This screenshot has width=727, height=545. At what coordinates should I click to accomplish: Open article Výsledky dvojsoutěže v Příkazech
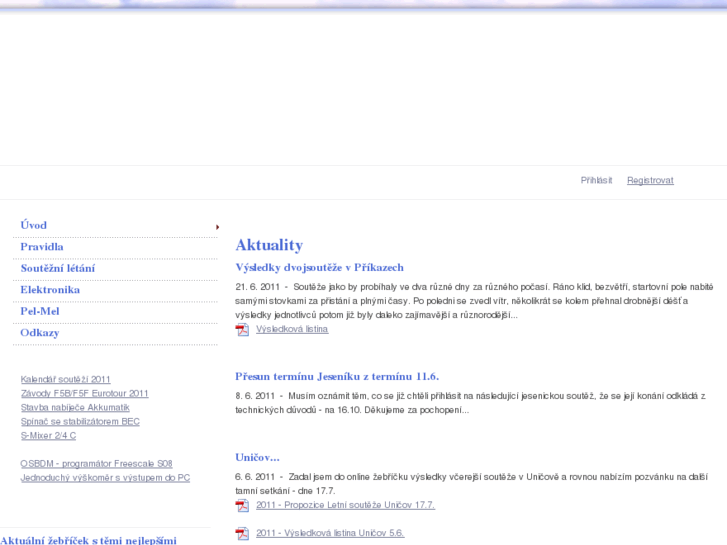point(319,268)
